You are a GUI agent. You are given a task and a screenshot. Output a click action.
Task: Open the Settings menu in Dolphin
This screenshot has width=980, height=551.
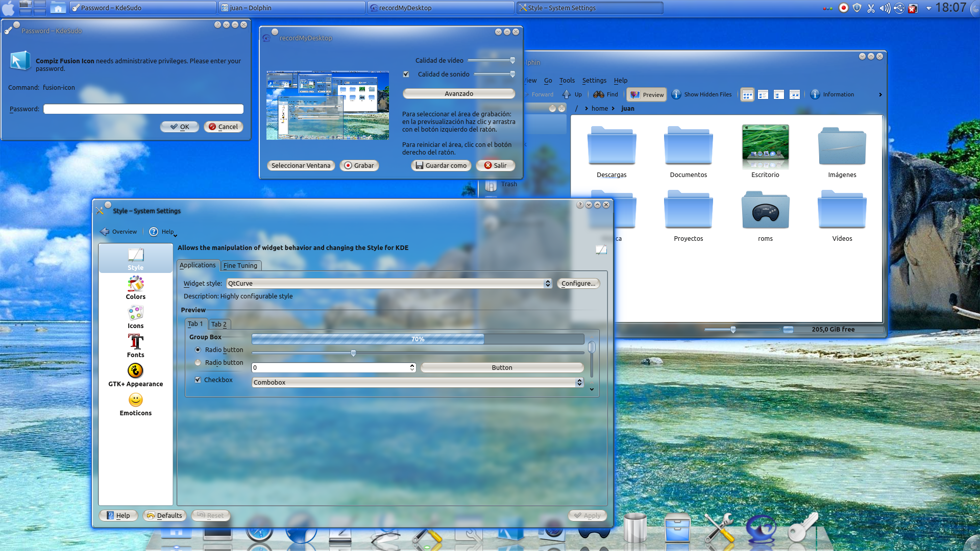click(595, 81)
